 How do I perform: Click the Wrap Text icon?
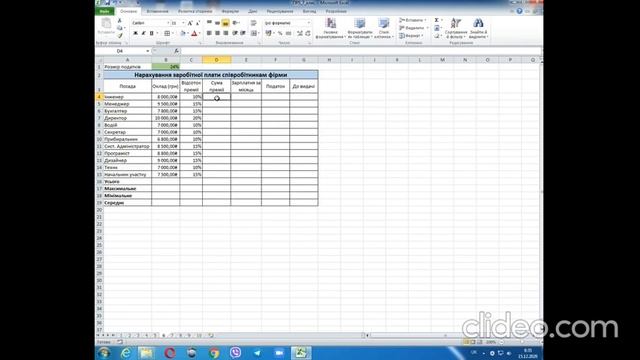253,23
